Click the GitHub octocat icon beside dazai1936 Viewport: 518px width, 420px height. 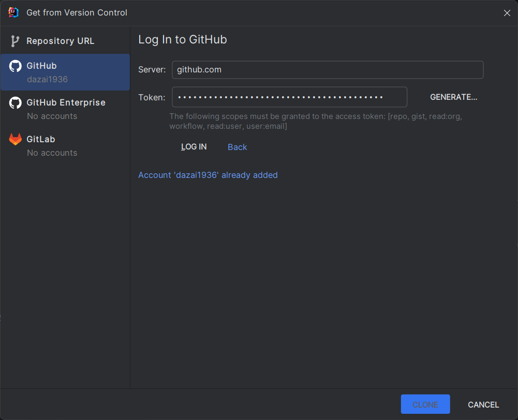[x=15, y=66]
